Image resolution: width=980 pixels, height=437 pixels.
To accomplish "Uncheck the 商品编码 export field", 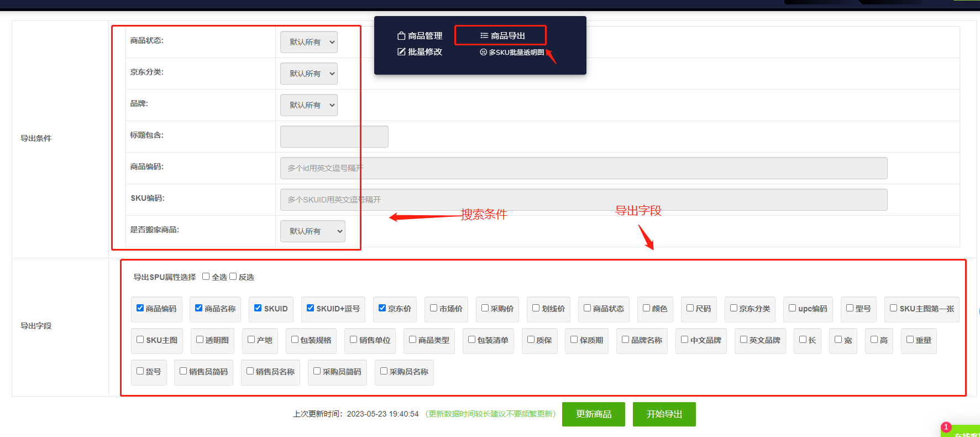I will 140,308.
